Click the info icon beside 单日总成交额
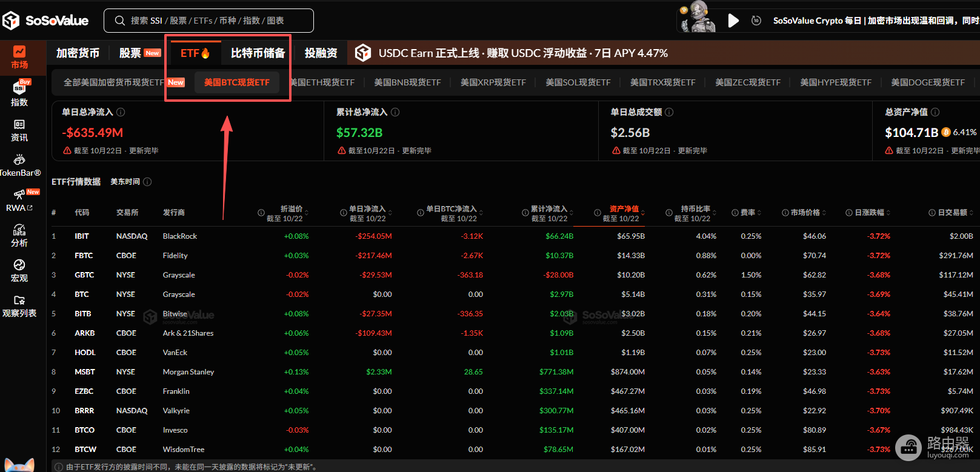Viewport: 980px width, 472px height. click(x=669, y=112)
